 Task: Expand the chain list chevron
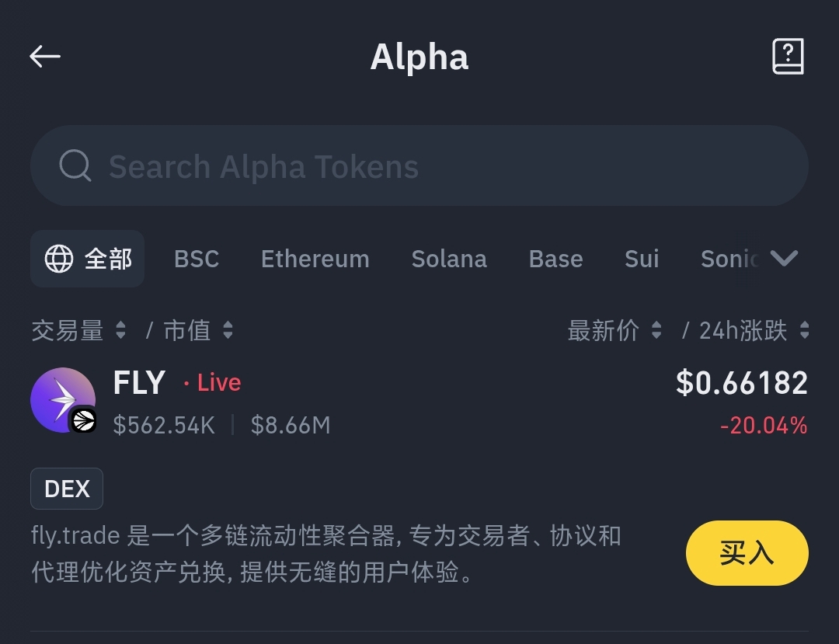pos(784,259)
